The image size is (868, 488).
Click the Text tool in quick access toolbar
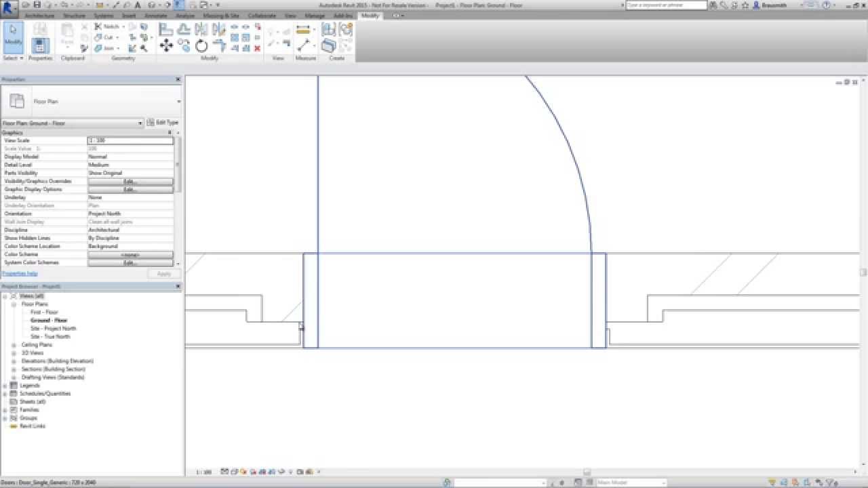[138, 5]
